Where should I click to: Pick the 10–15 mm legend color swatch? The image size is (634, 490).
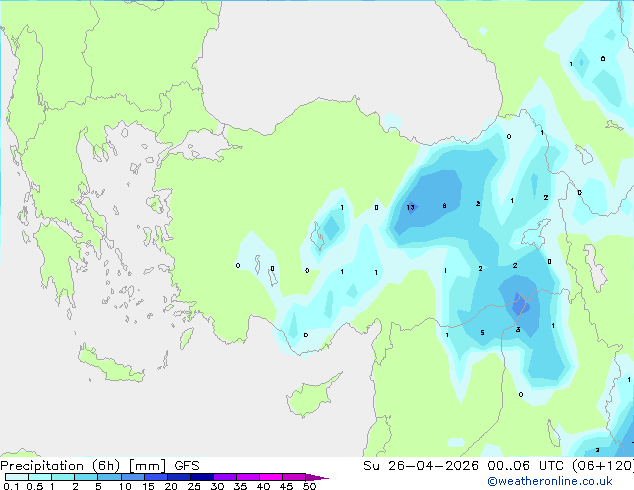click(x=132, y=477)
